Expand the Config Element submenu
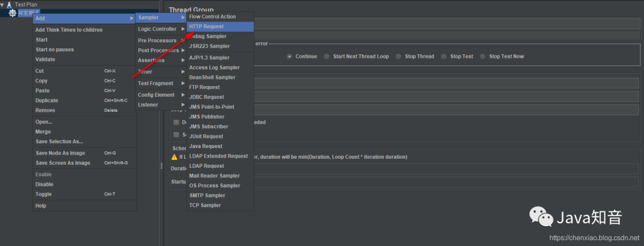Image resolution: width=644 pixels, height=246 pixels. [161, 94]
